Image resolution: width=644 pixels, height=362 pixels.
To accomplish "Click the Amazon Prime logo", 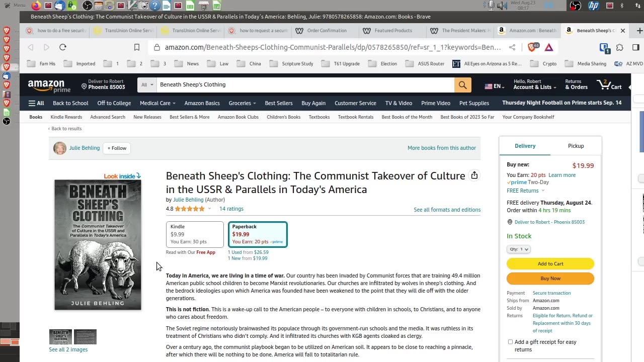I will click(x=49, y=85).
